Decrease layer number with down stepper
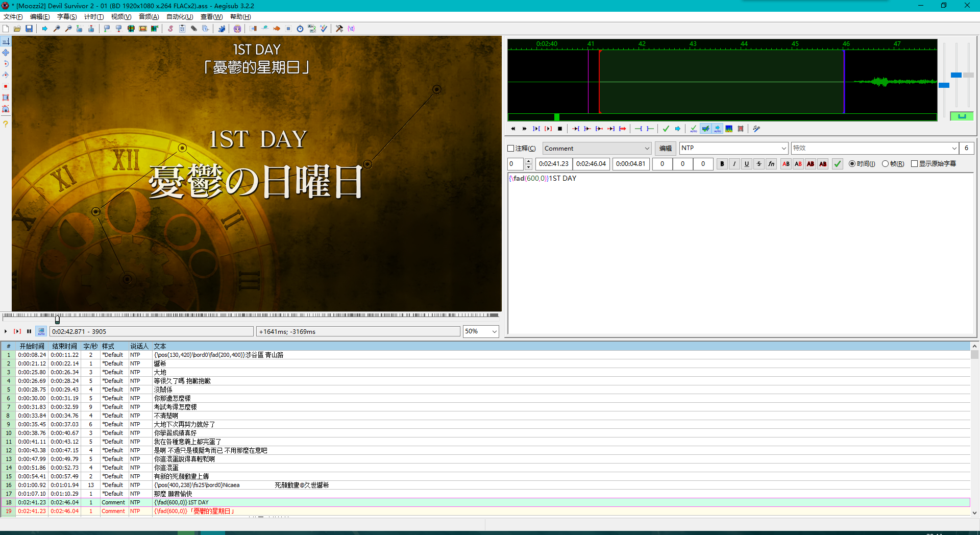980x535 pixels. point(528,167)
